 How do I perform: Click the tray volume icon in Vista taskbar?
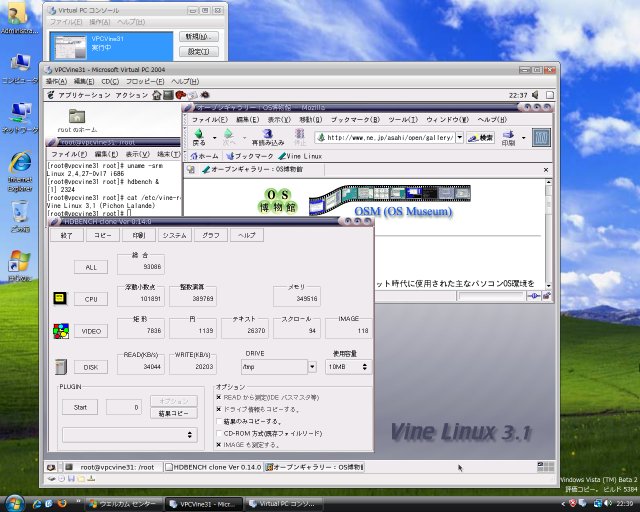(609, 504)
